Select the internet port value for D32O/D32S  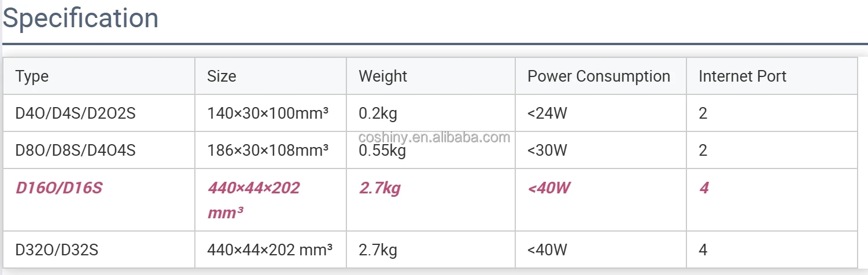[703, 250]
